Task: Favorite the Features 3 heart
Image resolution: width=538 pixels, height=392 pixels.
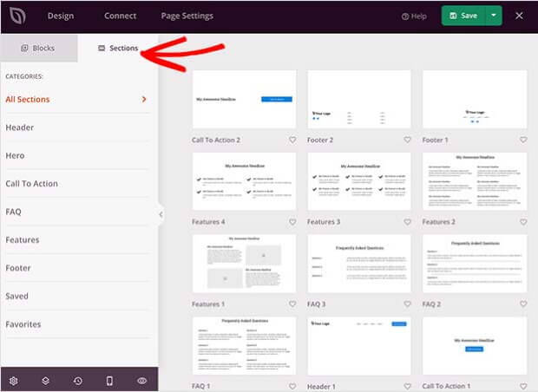Action: tap(407, 222)
